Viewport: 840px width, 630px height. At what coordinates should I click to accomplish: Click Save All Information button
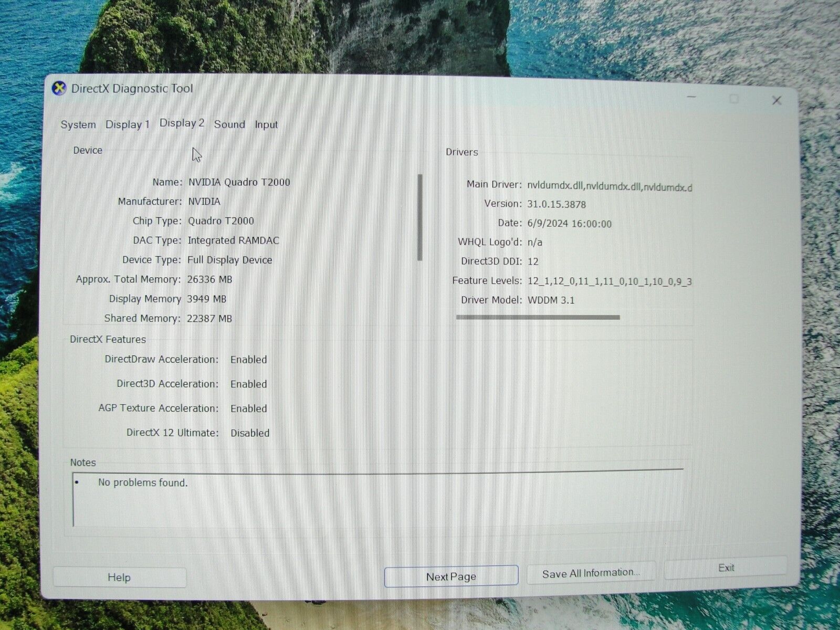591,573
